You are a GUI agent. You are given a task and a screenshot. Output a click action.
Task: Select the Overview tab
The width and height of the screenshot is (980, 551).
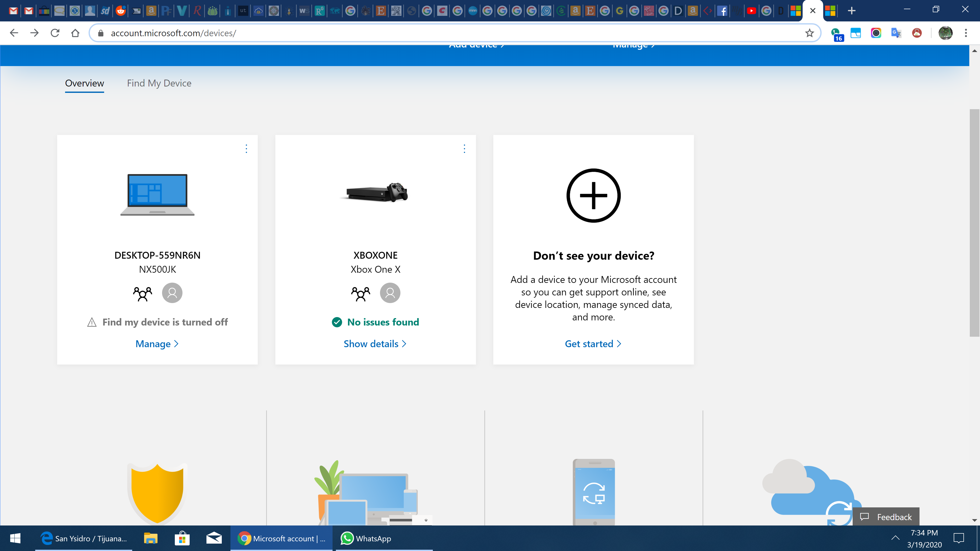pos(84,83)
